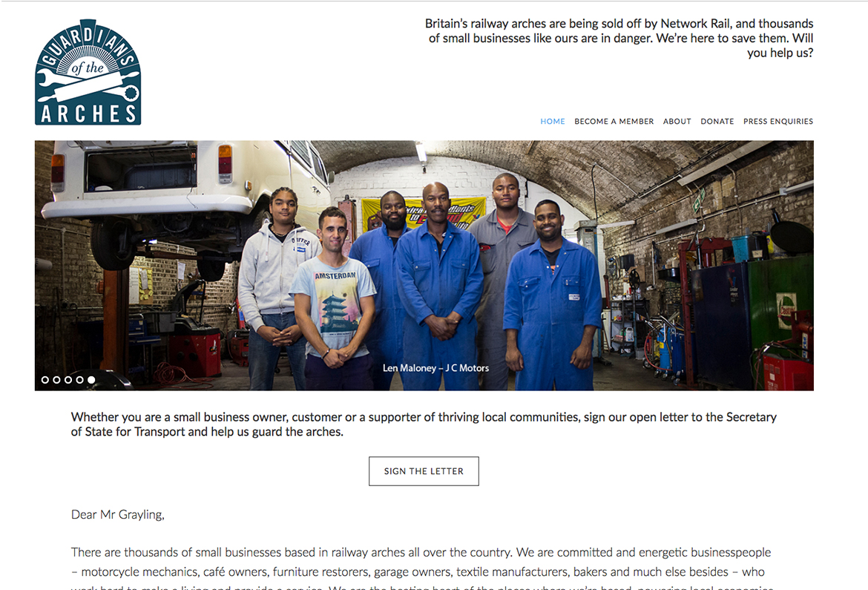Click the Guardians of the Arches logo
Image resolution: width=868 pixels, height=590 pixels.
point(88,72)
